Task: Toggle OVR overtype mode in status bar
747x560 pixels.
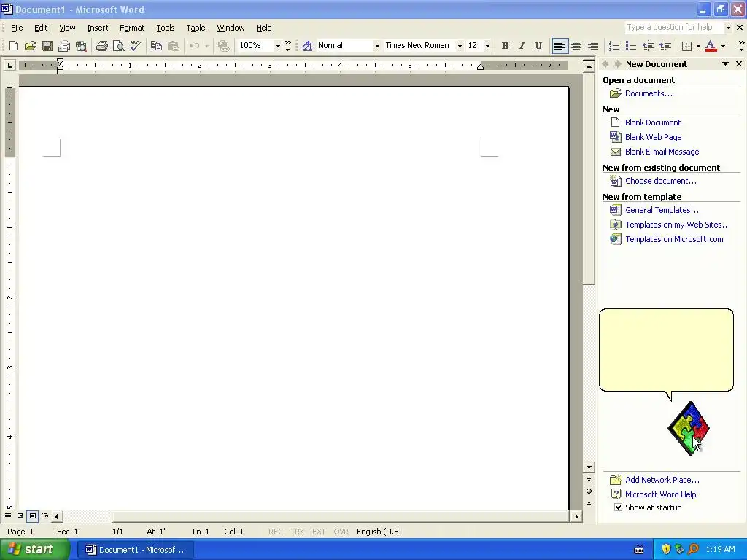Action: [x=341, y=532]
